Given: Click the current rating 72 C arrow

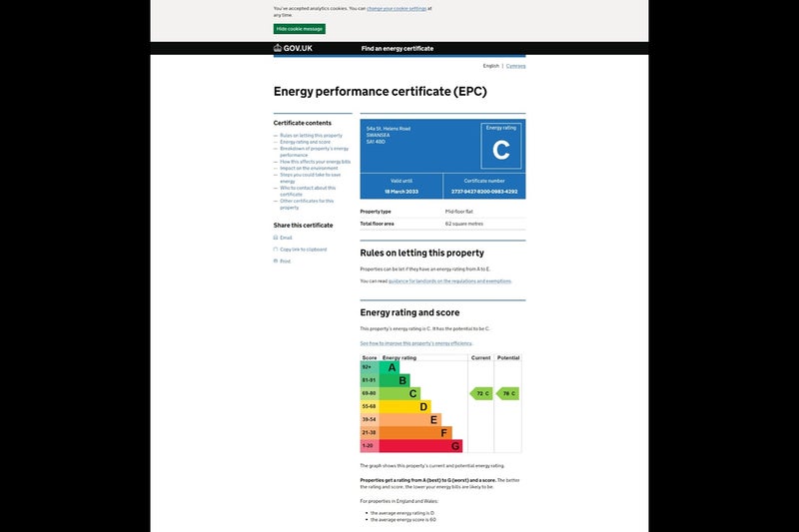Looking at the screenshot, I should (480, 393).
